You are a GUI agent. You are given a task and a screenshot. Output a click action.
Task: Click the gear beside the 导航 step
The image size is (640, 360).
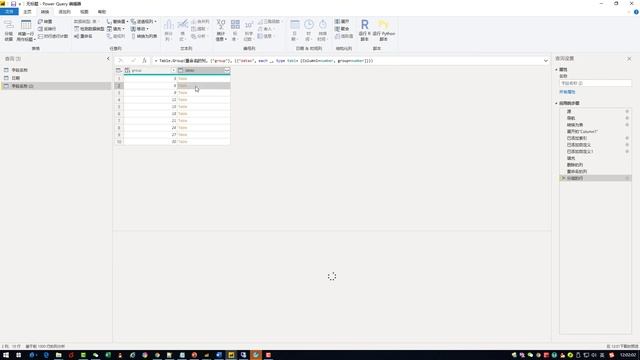point(627,118)
